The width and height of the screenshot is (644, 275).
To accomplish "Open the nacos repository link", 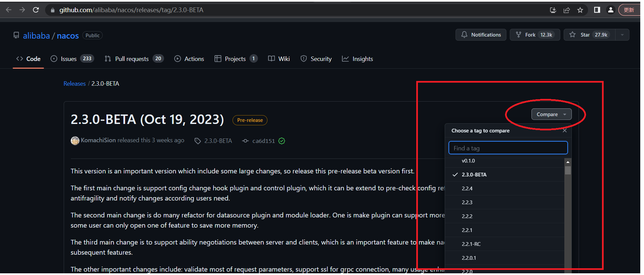I will [x=68, y=36].
